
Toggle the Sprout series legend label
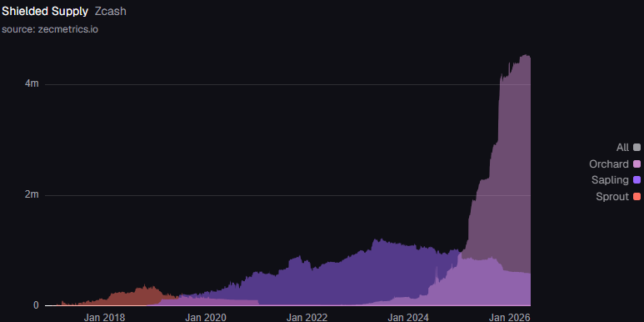[612, 197]
